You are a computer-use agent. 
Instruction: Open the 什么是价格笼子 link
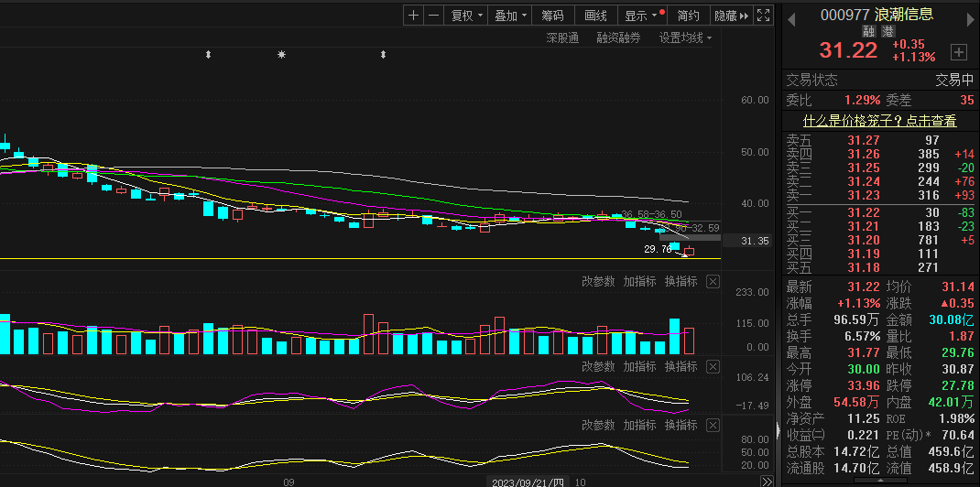[x=879, y=120]
